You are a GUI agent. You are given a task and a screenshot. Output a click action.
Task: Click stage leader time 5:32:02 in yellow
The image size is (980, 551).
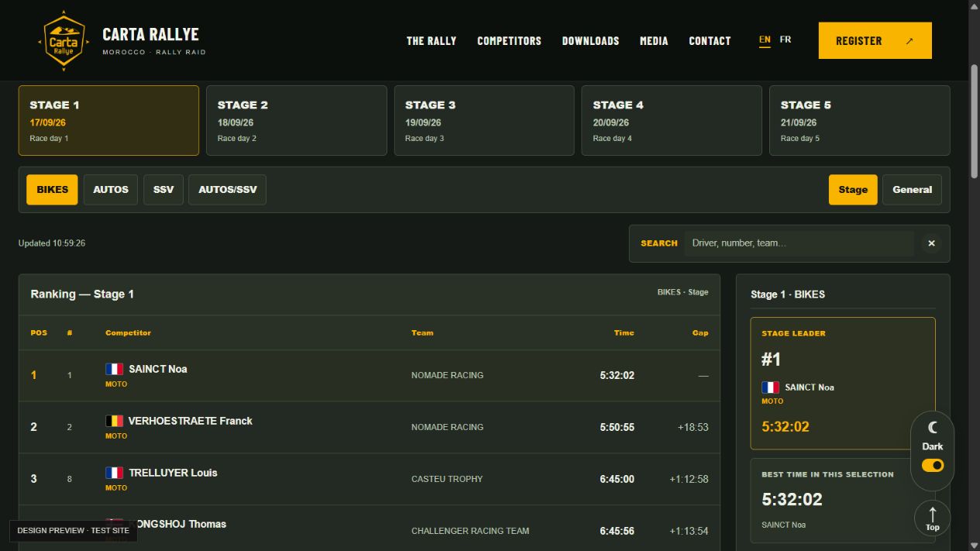coord(786,427)
